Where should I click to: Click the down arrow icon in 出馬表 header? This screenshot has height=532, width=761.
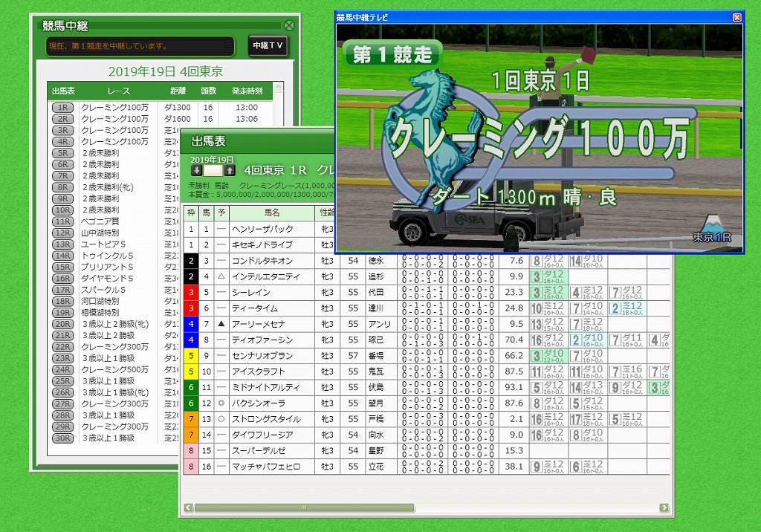(x=196, y=170)
